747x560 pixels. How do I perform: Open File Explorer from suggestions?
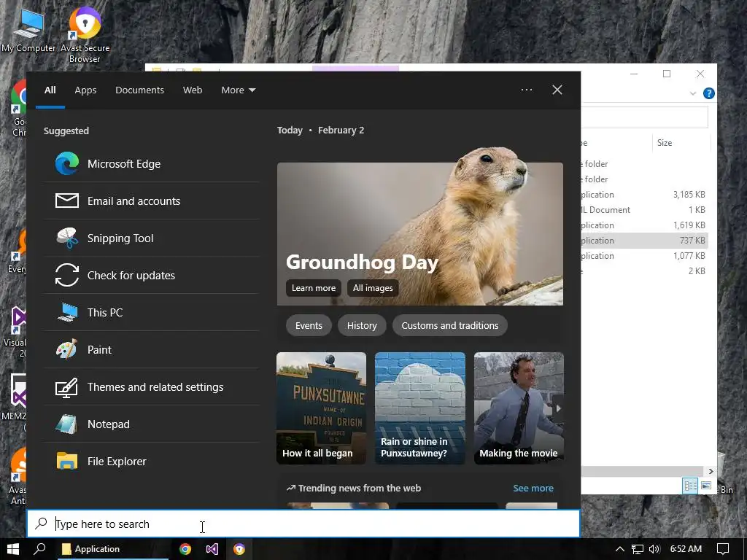(x=152, y=461)
